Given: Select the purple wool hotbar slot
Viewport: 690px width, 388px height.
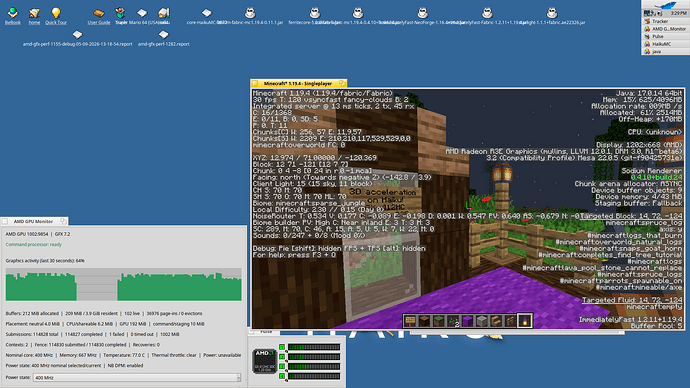Looking at the screenshot, I should [467, 321].
